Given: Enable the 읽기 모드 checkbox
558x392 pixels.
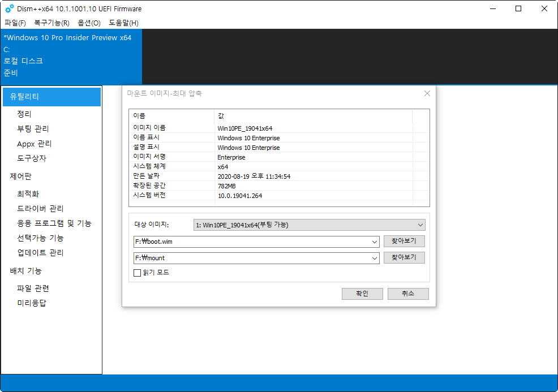Looking at the screenshot, I should 137,273.
